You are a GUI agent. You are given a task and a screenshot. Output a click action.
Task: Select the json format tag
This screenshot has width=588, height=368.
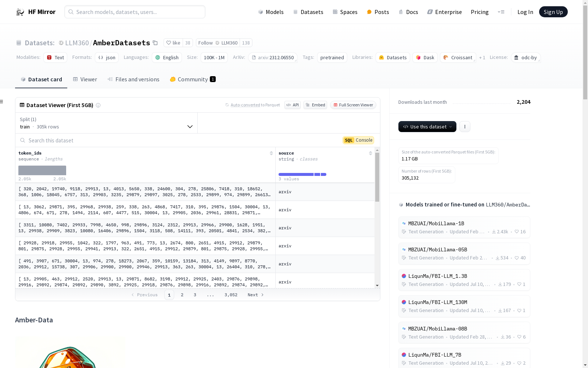(107, 57)
